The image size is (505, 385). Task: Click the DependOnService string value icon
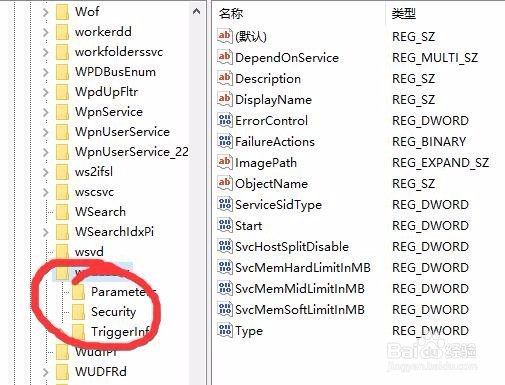point(224,57)
